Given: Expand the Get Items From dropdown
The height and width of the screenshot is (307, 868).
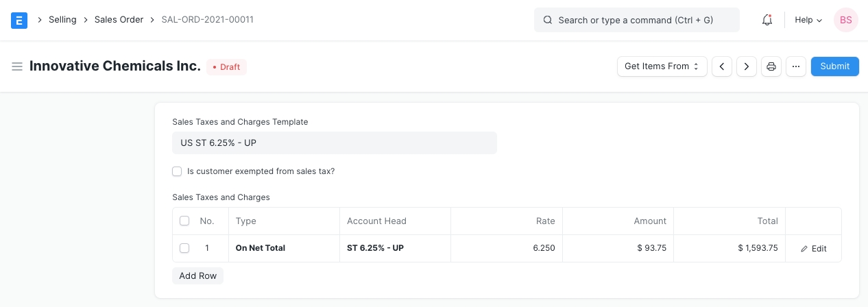Looking at the screenshot, I should click(662, 66).
